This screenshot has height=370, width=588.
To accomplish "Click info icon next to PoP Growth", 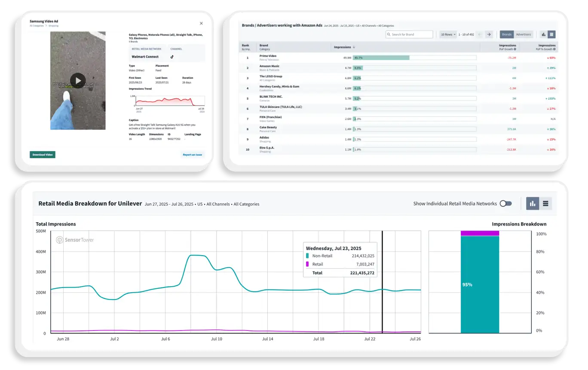I will (515, 49).
